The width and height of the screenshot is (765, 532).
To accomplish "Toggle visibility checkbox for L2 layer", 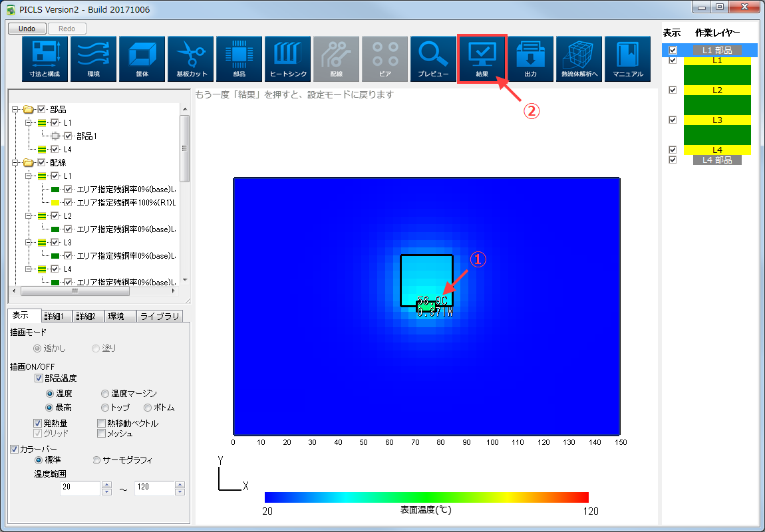I will (x=673, y=90).
